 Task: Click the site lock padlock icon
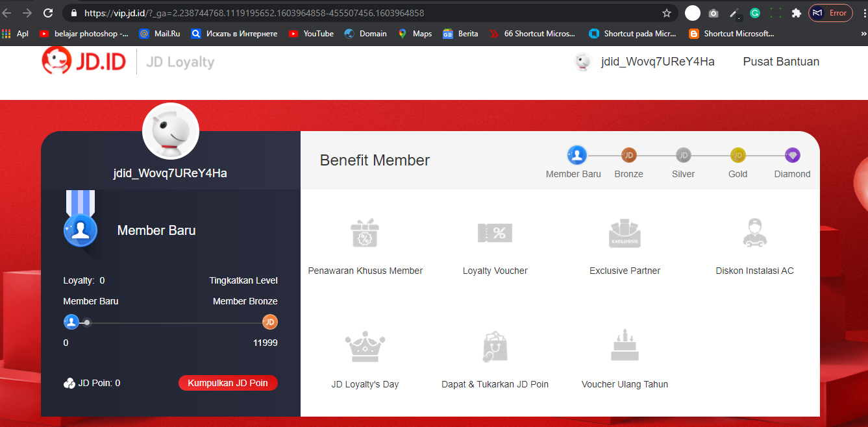(73, 13)
